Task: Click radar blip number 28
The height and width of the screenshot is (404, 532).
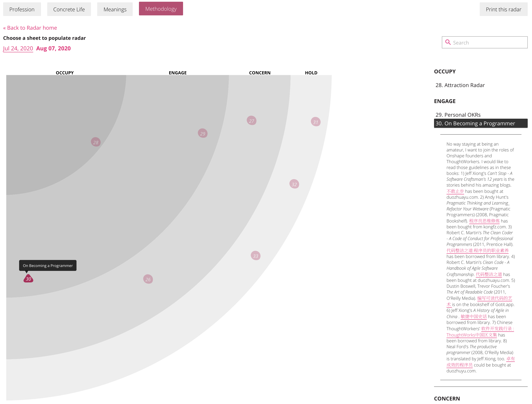Action: [96, 142]
